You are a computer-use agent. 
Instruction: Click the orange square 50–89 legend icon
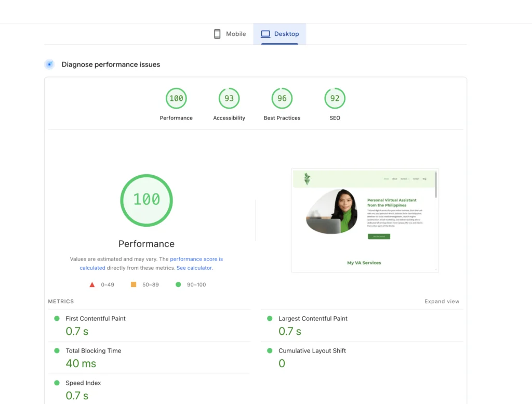[134, 284]
